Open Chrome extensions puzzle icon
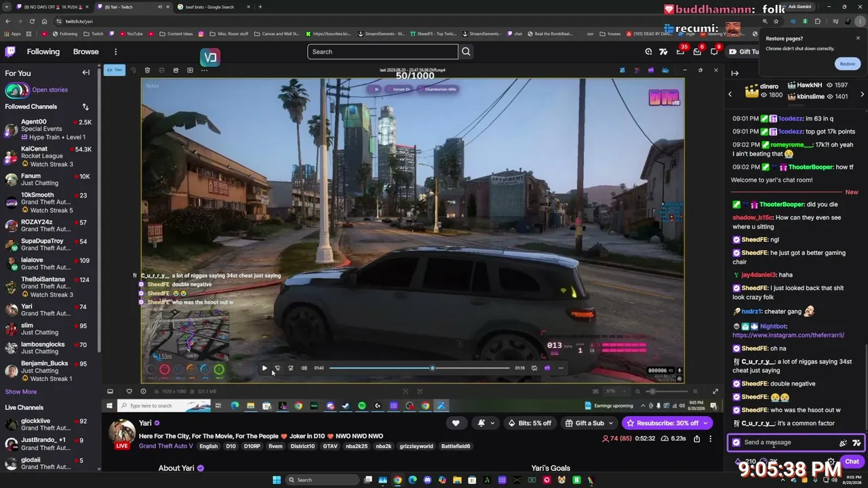The width and height of the screenshot is (868, 488). click(x=818, y=21)
